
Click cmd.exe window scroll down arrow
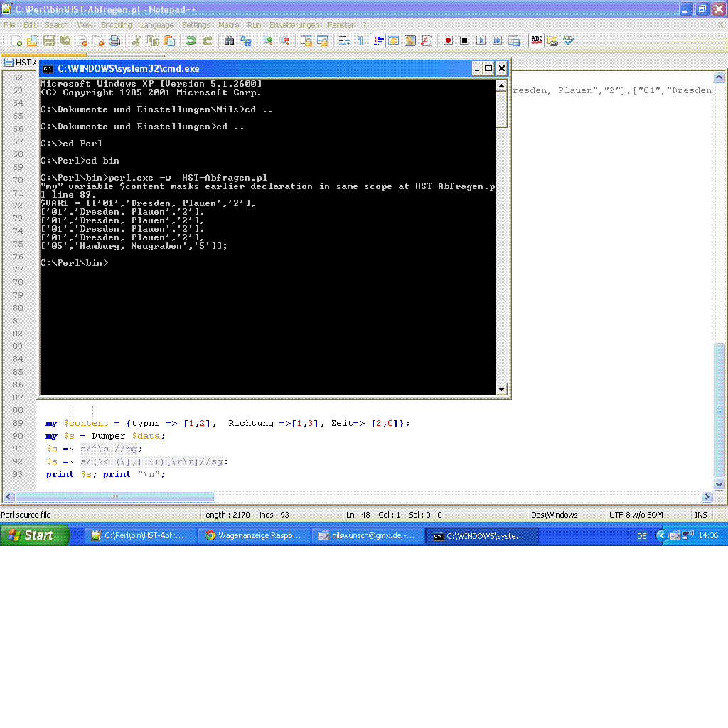pyautogui.click(x=502, y=389)
